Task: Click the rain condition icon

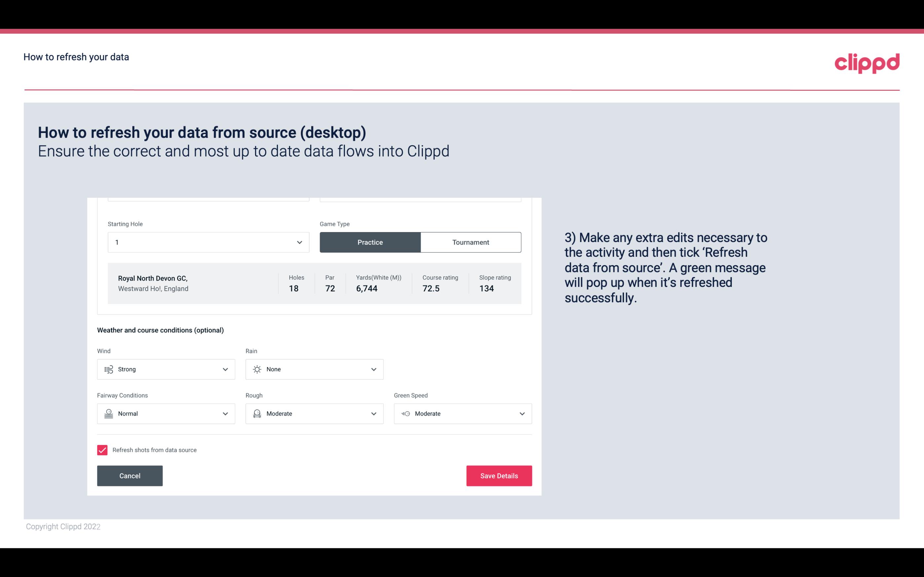Action: [x=257, y=369]
